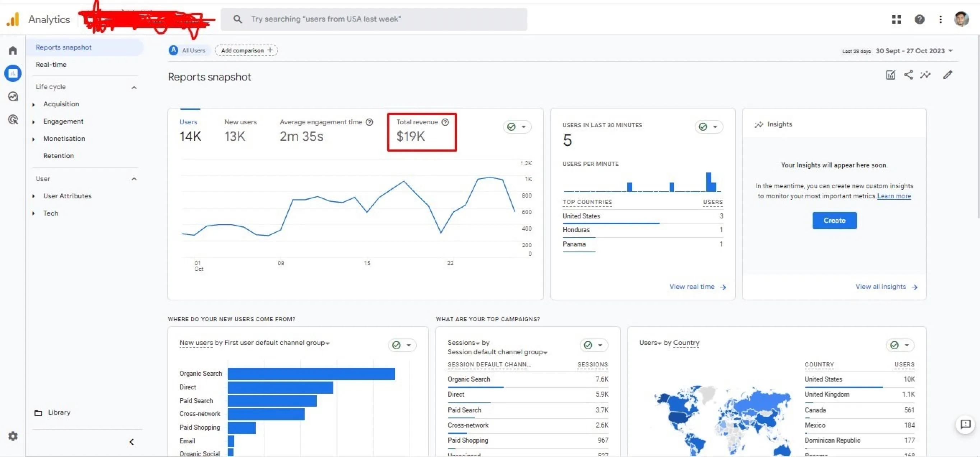Click the feedback icon at bottom right
This screenshot has height=457, width=980.
[965, 424]
